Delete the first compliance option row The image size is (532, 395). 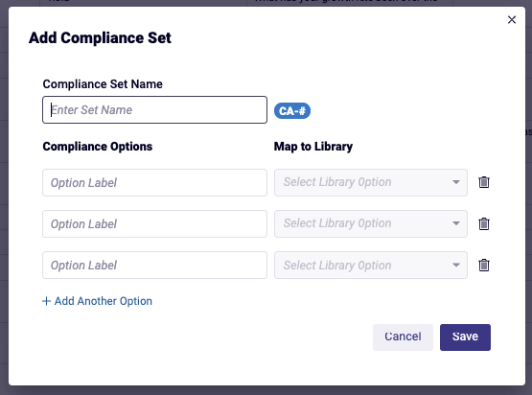point(484,182)
